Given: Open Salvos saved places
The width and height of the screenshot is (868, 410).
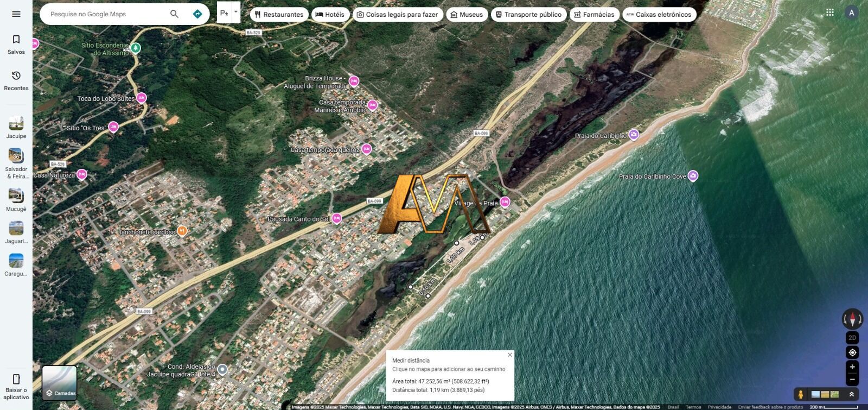Looking at the screenshot, I should pos(16,44).
